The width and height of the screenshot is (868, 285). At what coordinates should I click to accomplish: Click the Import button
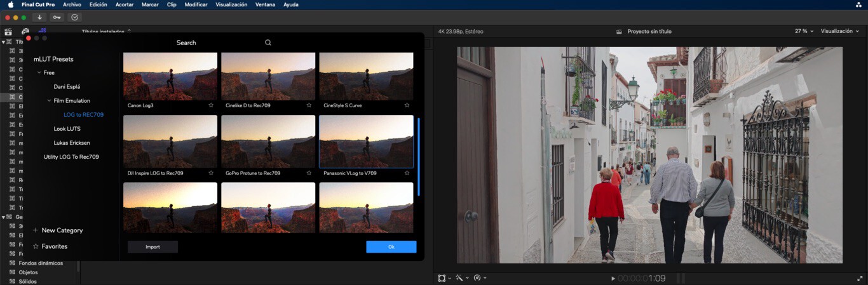click(x=153, y=247)
